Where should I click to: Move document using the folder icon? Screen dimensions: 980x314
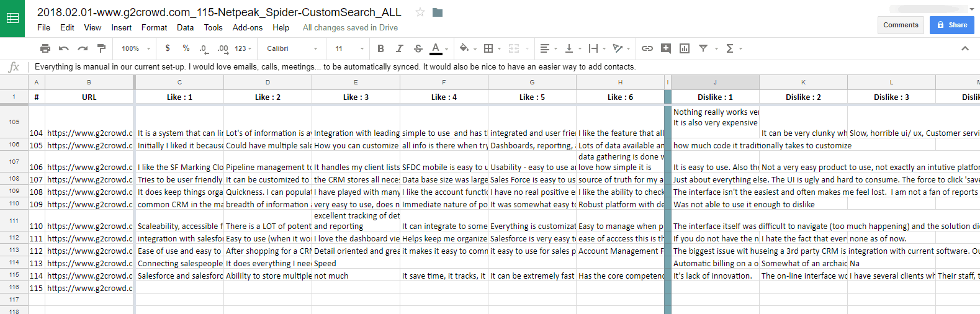click(x=438, y=12)
